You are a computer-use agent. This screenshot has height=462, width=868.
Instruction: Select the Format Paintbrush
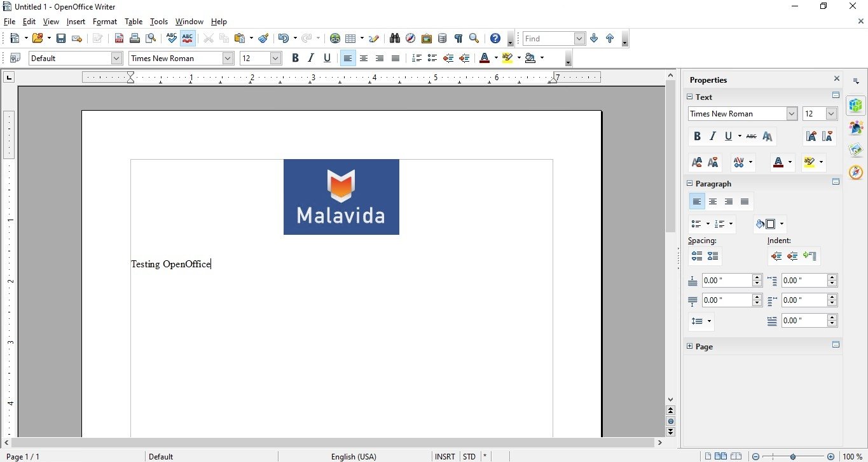[x=263, y=38]
